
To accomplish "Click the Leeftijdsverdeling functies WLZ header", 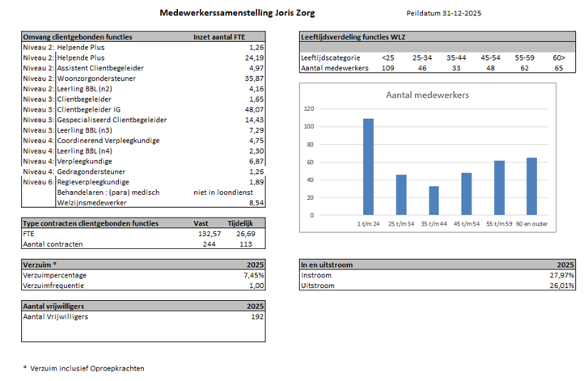I will tap(353, 37).
